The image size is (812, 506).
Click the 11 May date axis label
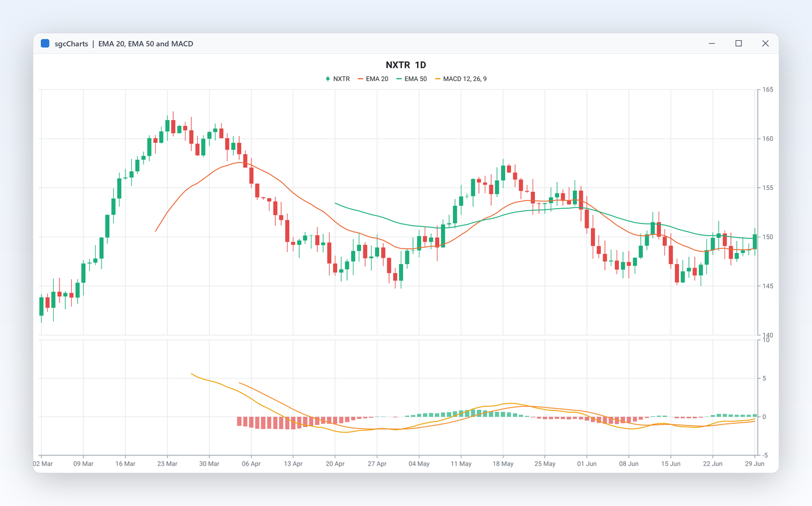coord(461,464)
